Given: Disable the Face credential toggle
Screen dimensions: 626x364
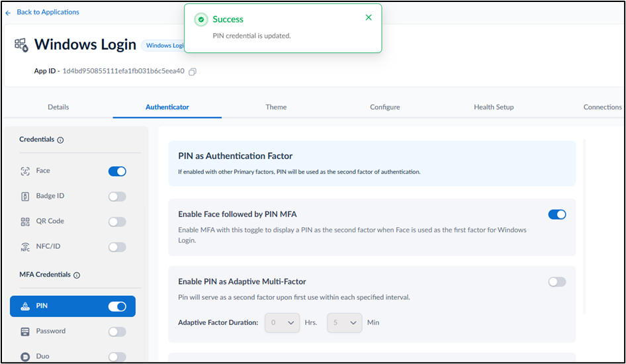Looking at the screenshot, I should (117, 171).
